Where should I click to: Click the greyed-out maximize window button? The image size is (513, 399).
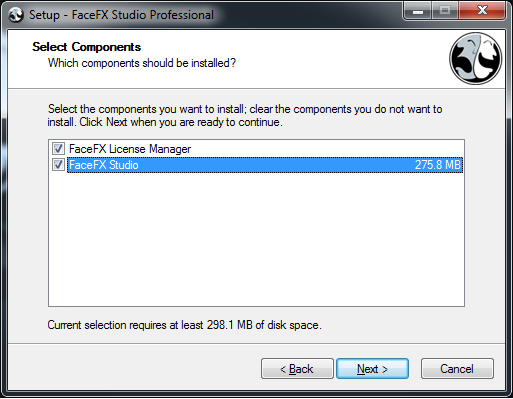click(445, 11)
